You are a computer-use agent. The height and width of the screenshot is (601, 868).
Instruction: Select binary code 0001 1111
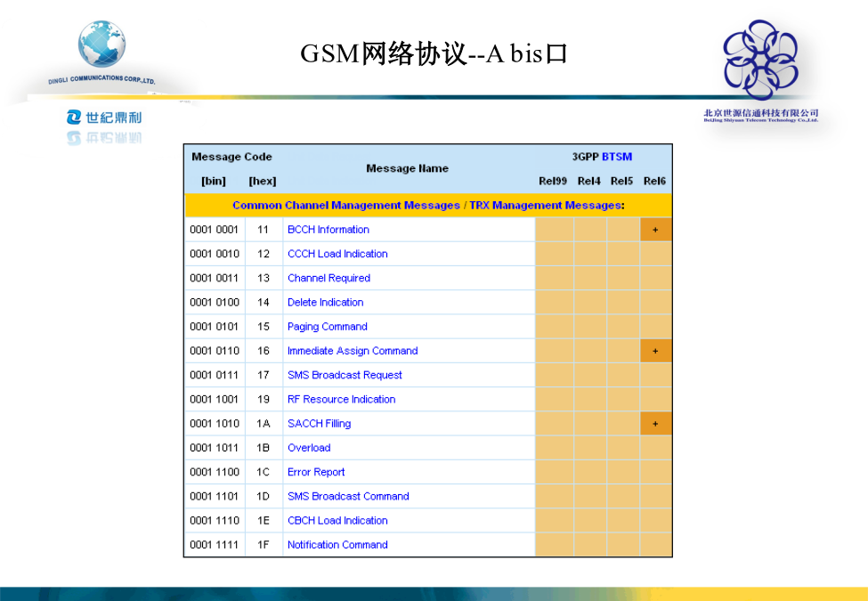coord(215,545)
